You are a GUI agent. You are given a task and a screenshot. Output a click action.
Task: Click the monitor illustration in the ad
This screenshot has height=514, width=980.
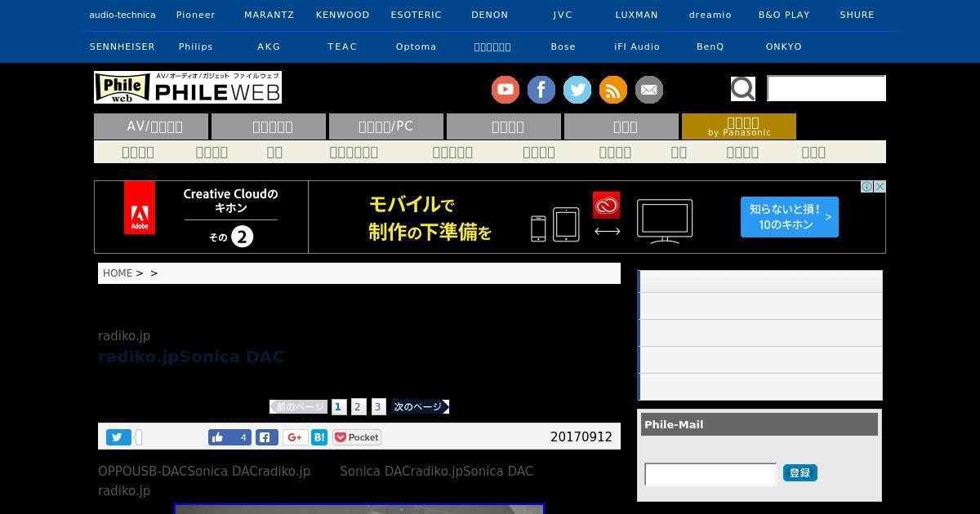click(665, 221)
